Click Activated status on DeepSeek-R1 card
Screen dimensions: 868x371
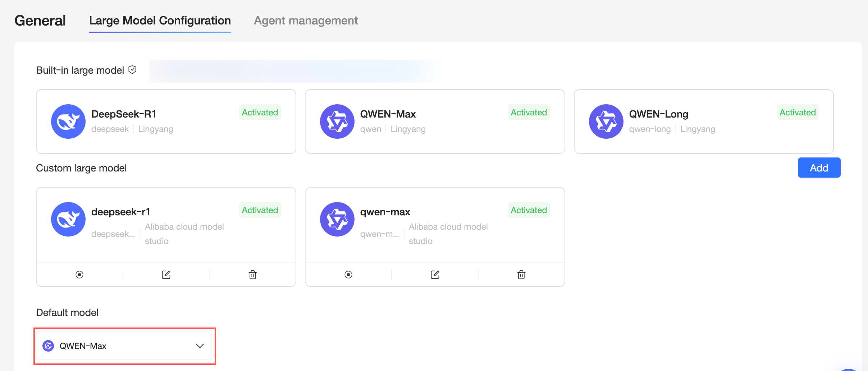pos(260,112)
